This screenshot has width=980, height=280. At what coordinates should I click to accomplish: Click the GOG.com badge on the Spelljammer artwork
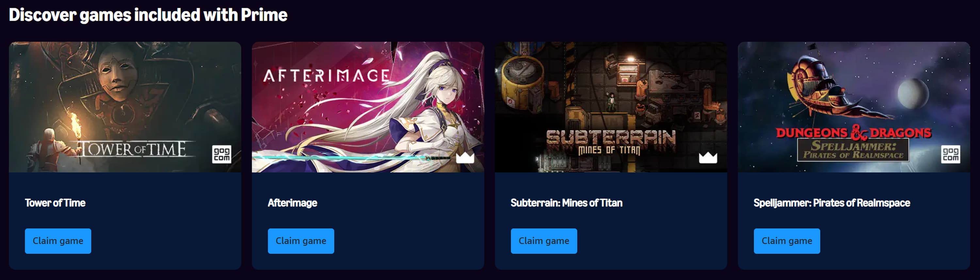point(951,154)
